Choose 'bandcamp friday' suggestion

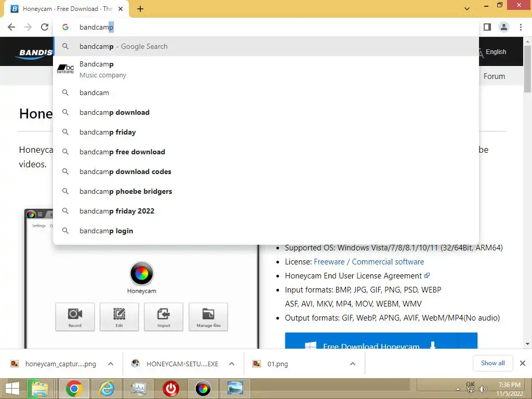266,132
